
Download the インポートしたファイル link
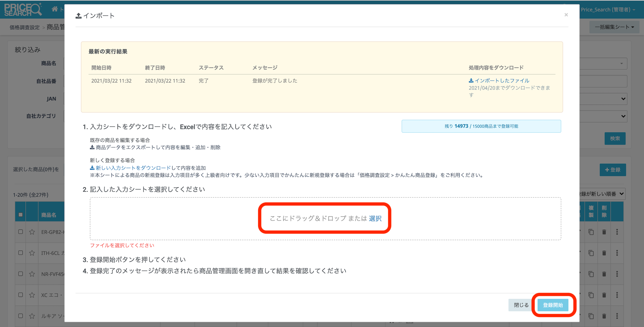coord(499,81)
